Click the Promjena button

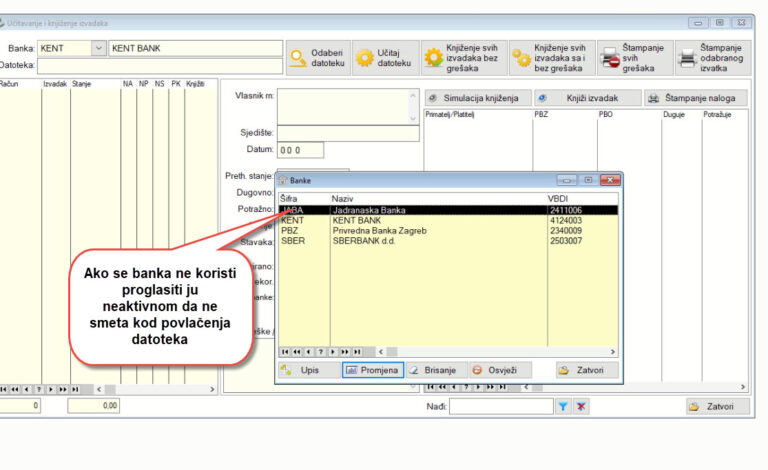pyautogui.click(x=372, y=370)
